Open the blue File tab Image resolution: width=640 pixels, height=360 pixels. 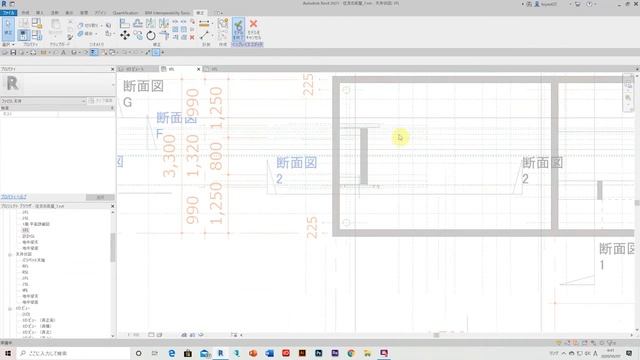[x=9, y=13]
